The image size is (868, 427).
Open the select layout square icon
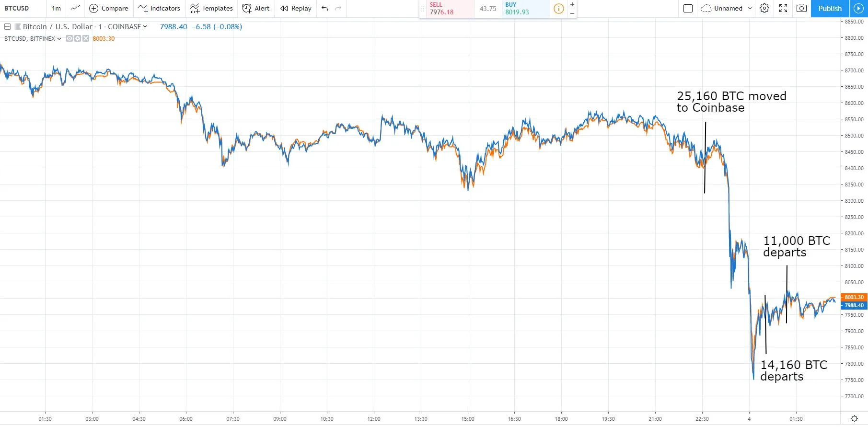pos(688,8)
